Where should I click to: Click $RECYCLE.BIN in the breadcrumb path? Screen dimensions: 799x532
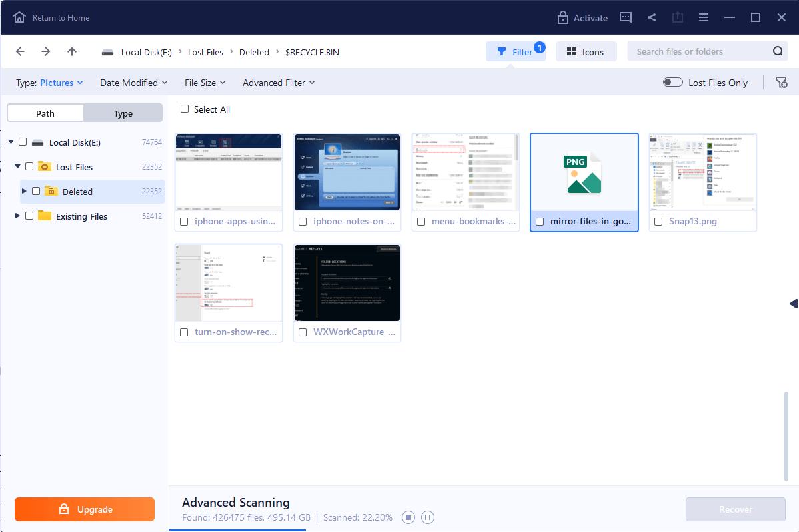point(312,52)
